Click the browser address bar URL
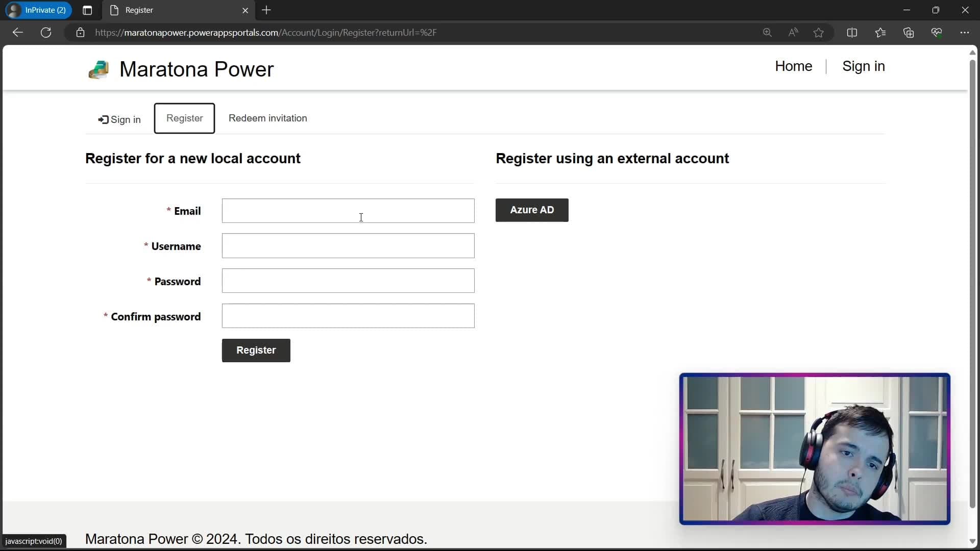This screenshot has width=980, height=551. point(265,33)
